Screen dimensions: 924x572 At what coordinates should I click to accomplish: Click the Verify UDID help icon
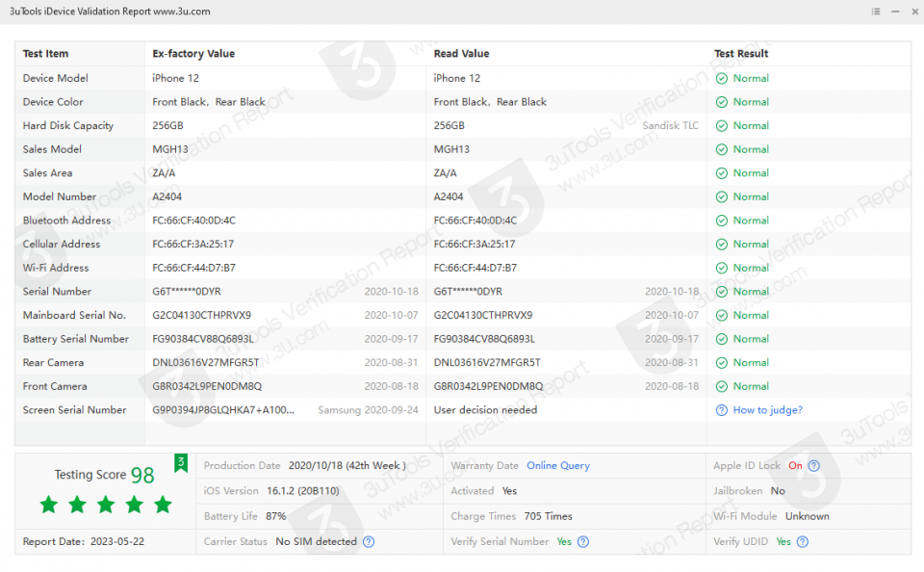click(803, 542)
